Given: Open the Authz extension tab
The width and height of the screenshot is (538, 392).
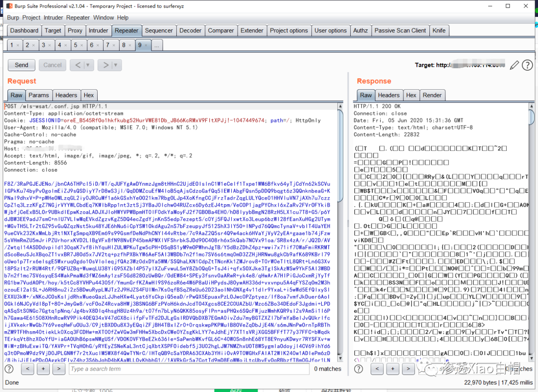Looking at the screenshot, I should (361, 30).
